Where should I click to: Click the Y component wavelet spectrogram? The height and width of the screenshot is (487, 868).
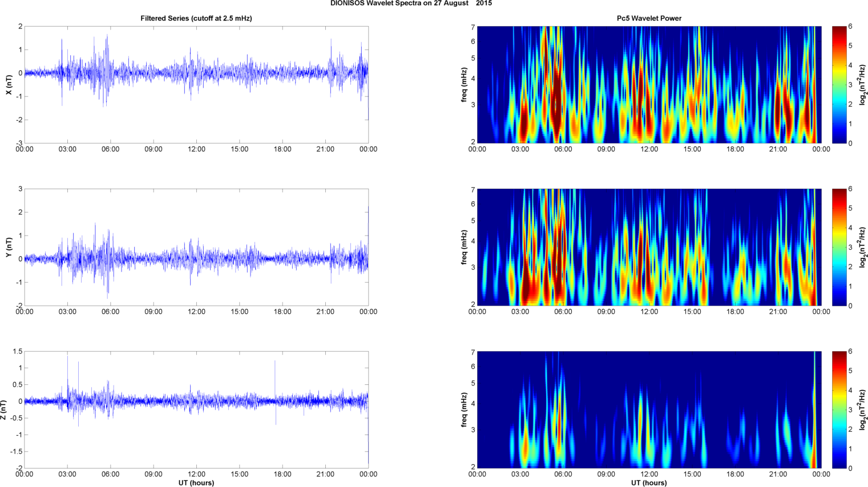click(649, 247)
